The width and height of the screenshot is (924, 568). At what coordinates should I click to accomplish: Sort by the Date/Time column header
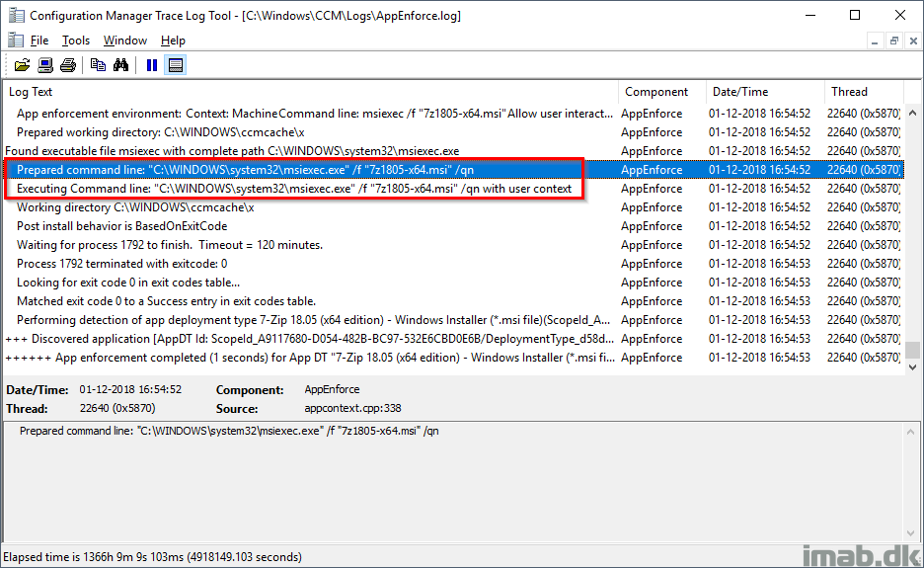tap(765, 92)
